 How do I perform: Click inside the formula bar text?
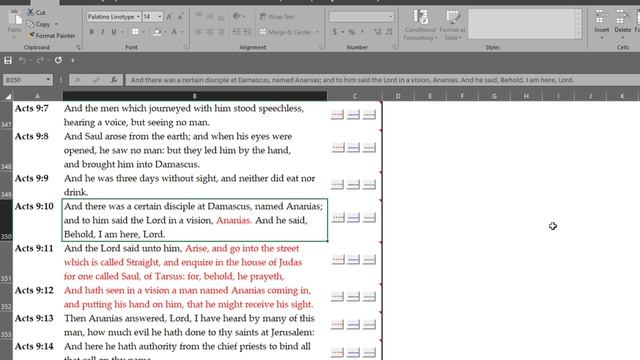pyautogui.click(x=352, y=80)
